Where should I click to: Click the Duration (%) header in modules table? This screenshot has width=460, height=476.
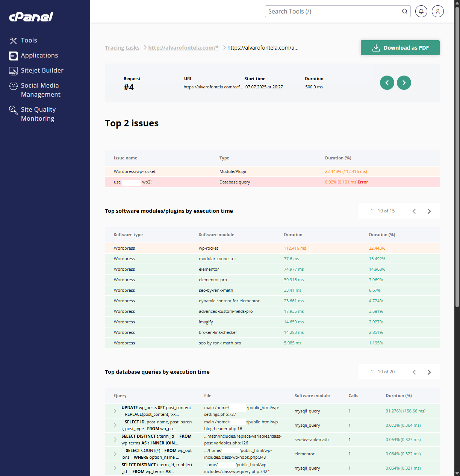click(382, 235)
